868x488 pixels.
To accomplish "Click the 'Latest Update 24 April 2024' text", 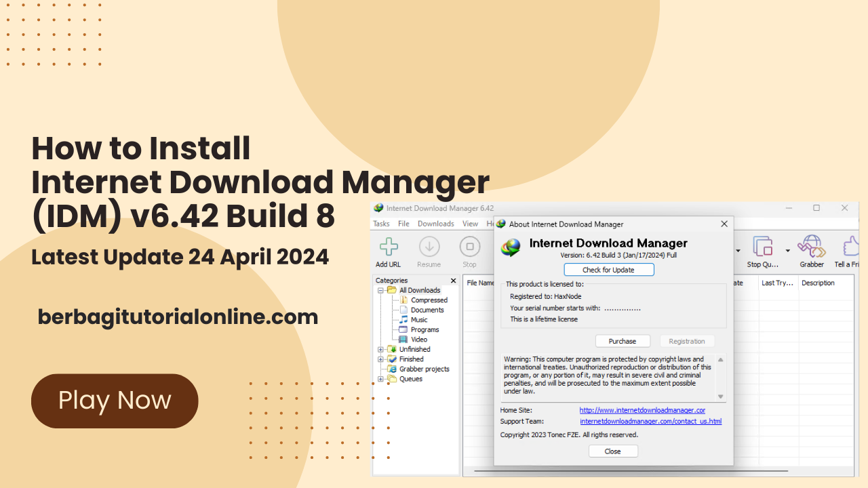I will click(180, 258).
